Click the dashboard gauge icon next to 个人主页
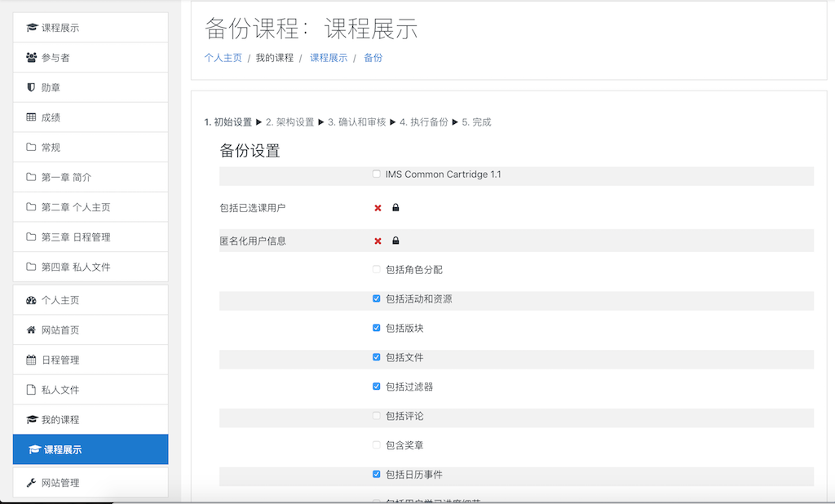The height and width of the screenshot is (504, 835). point(32,300)
